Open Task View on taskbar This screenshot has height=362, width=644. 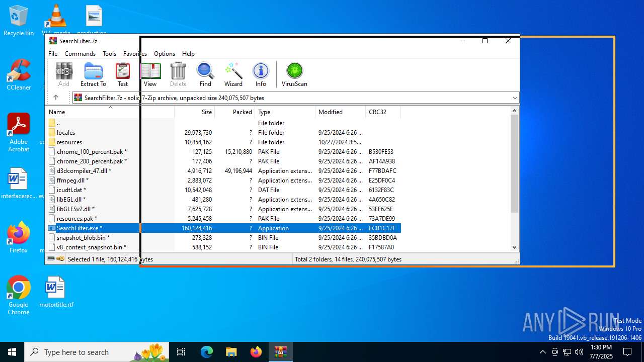(x=181, y=352)
